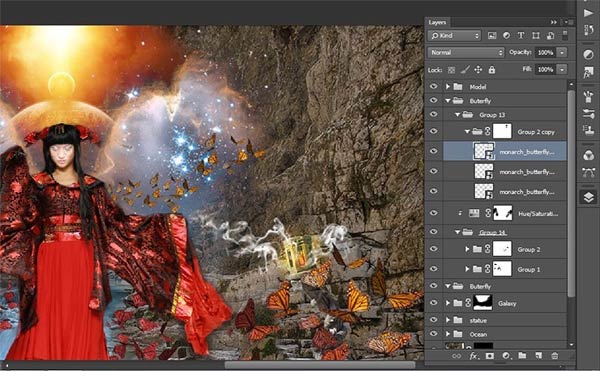The width and height of the screenshot is (600, 371).
Task: Click the lock position move icon
Action: coord(478,70)
